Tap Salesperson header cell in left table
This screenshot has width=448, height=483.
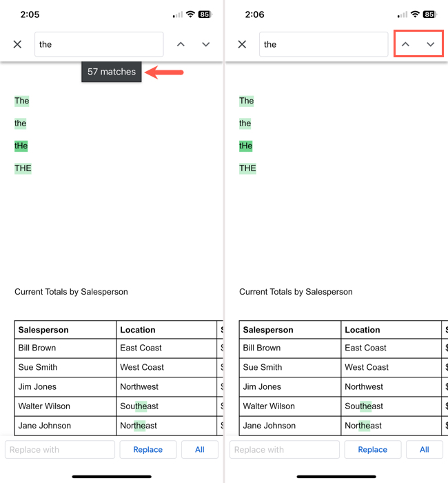(65, 330)
